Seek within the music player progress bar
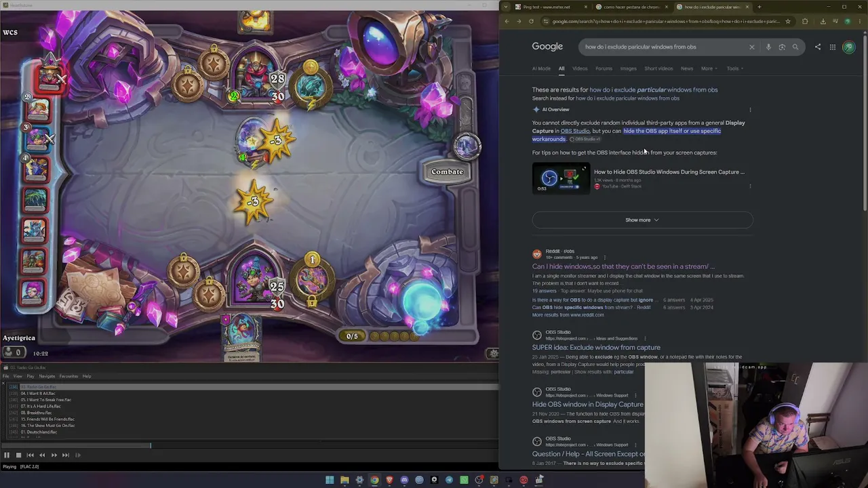The image size is (868, 488). pyautogui.click(x=249, y=445)
